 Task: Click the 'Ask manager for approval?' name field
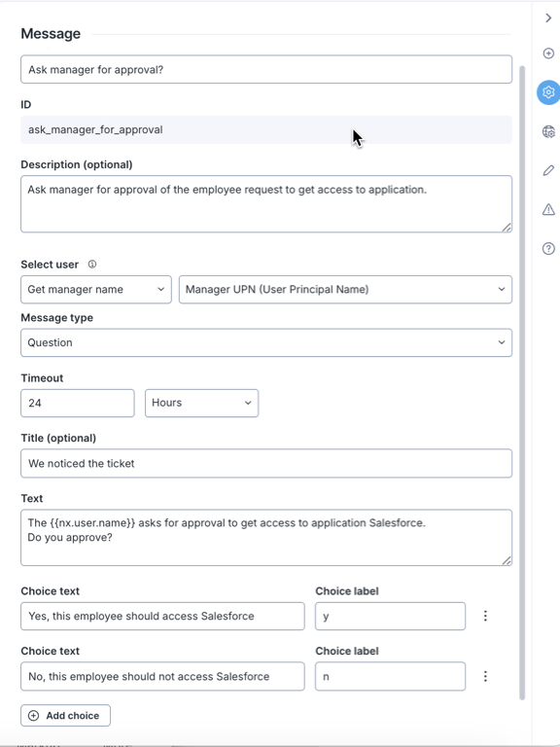coord(266,70)
